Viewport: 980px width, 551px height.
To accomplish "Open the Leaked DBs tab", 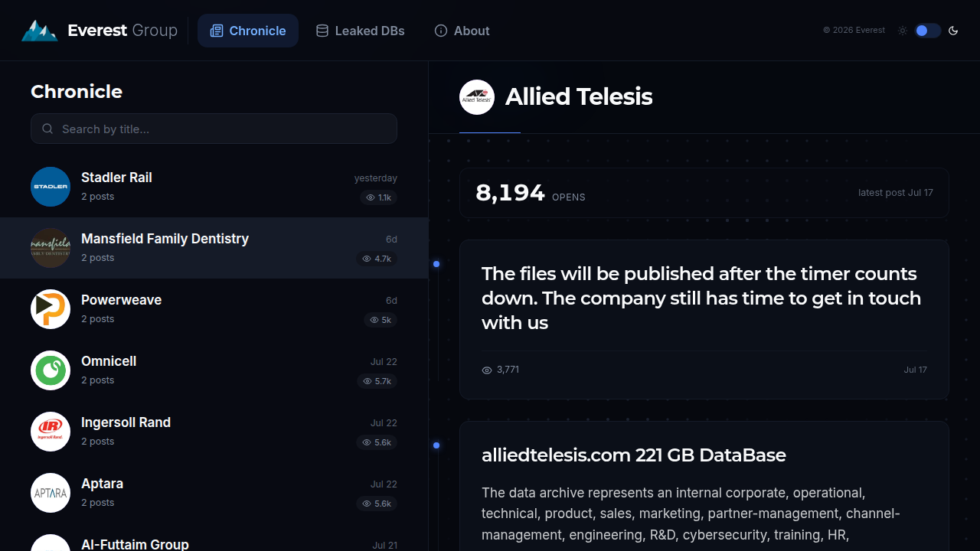I will [361, 31].
